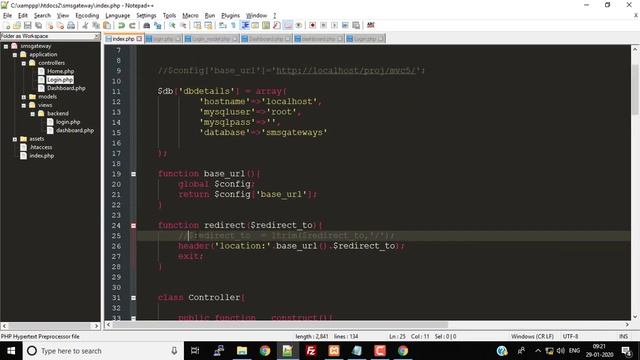Click the editor vertical scrollbar

click(635, 184)
